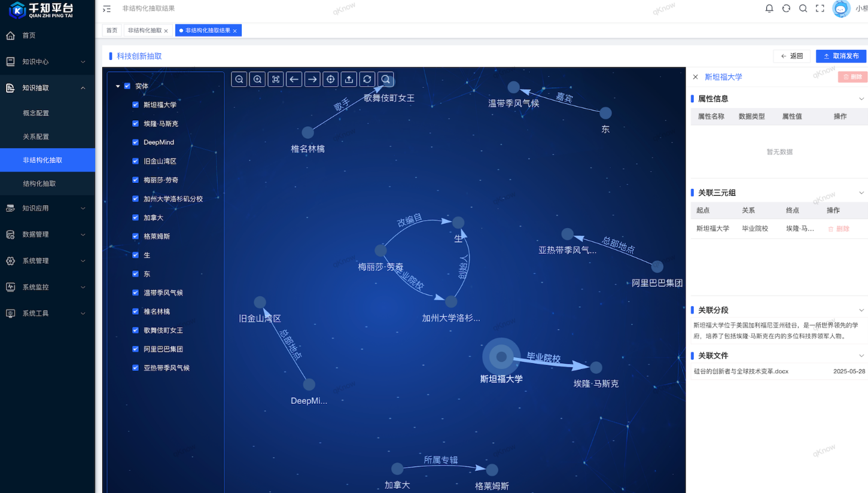868x493 pixels.
Task: Enter fullscreen via the top-bar icon
Action: click(x=820, y=8)
